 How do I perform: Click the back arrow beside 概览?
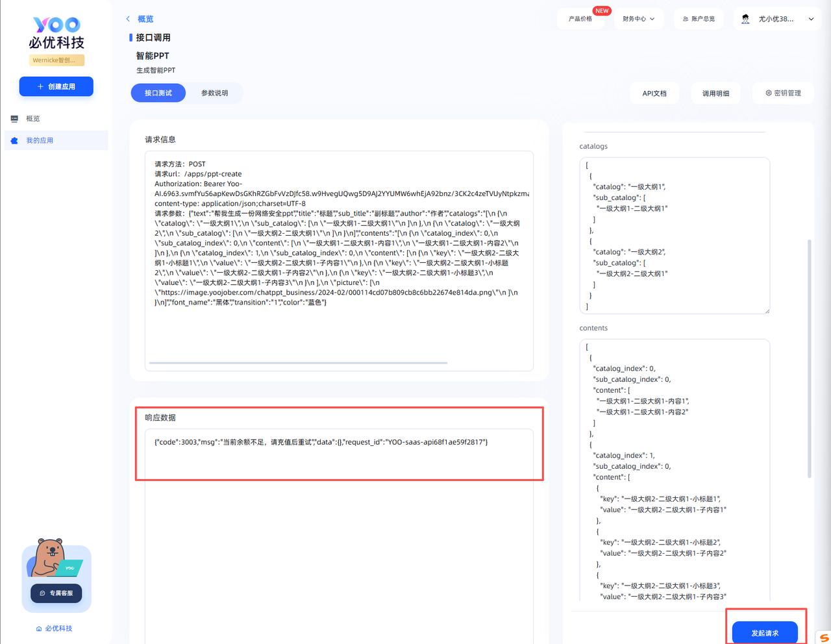coord(128,19)
